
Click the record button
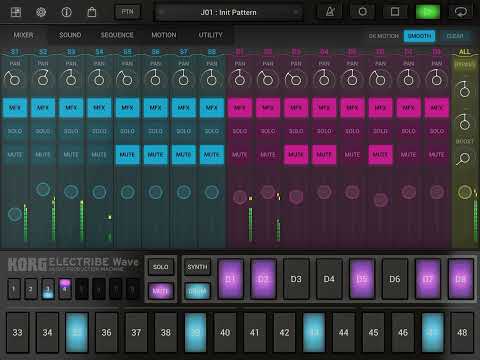pos(362,12)
